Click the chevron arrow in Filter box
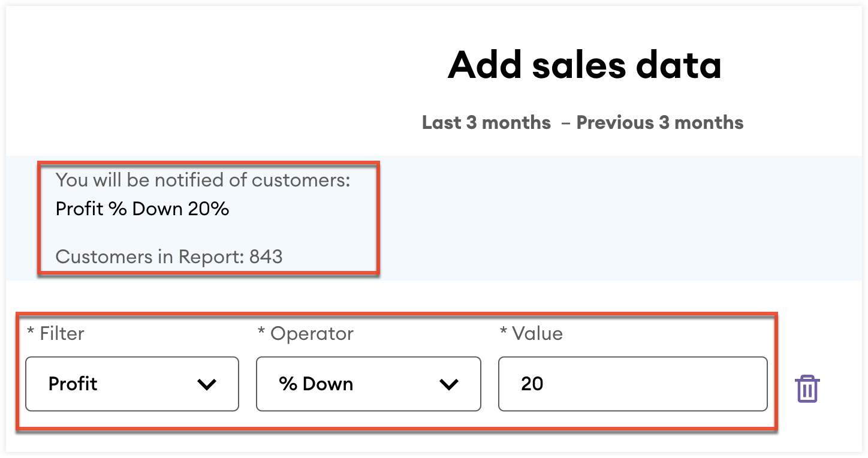Viewport: 868px width, 458px height. [207, 385]
